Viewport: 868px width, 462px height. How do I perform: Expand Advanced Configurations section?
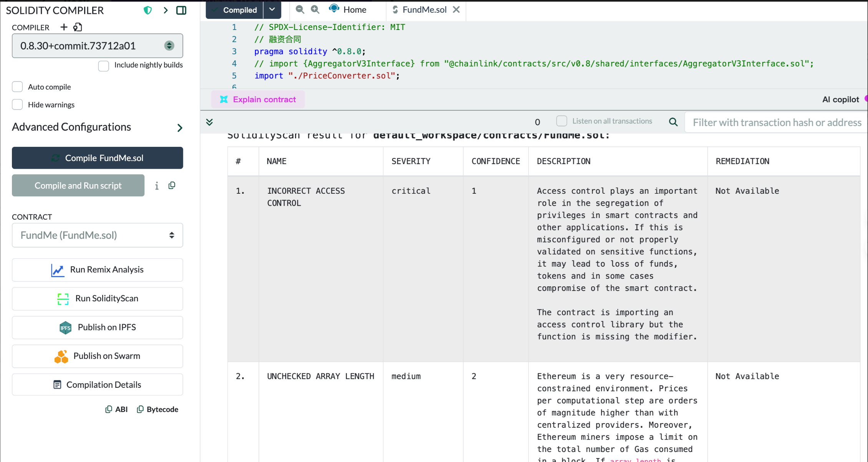97,127
